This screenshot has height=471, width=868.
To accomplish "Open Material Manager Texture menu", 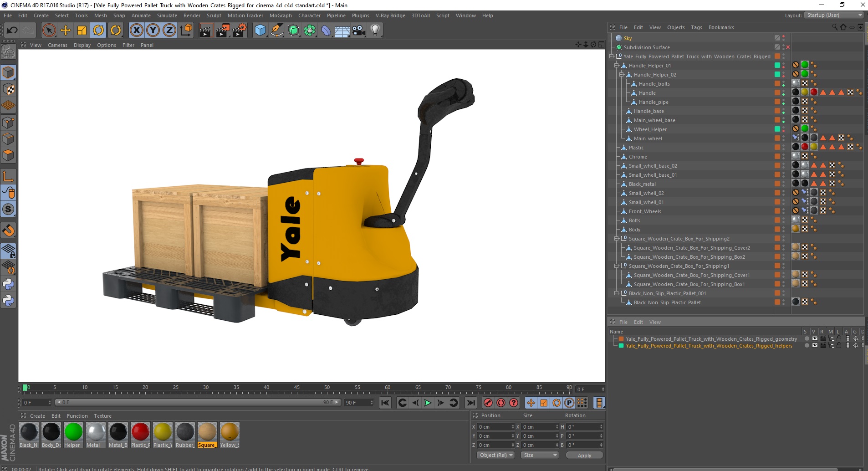I will [x=102, y=416].
